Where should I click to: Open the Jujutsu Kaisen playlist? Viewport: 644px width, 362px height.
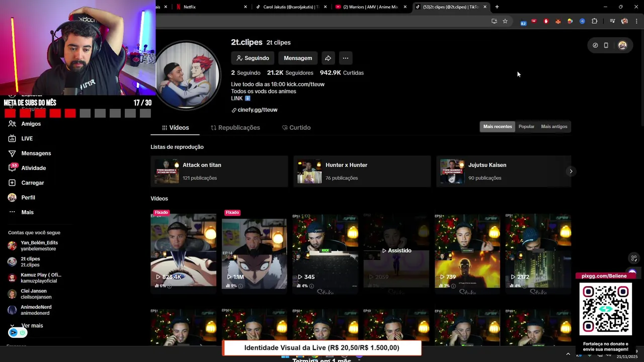click(504, 171)
